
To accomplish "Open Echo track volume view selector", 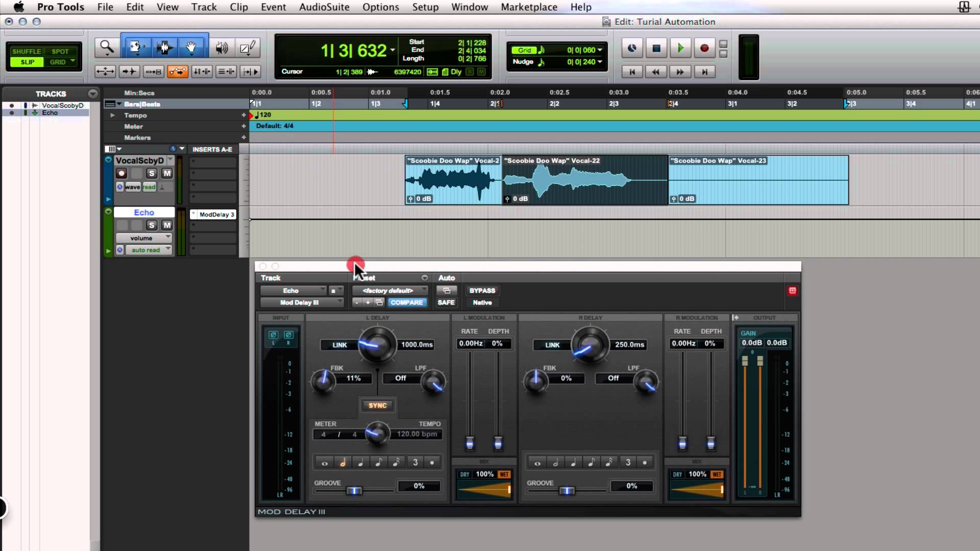I will (143, 238).
